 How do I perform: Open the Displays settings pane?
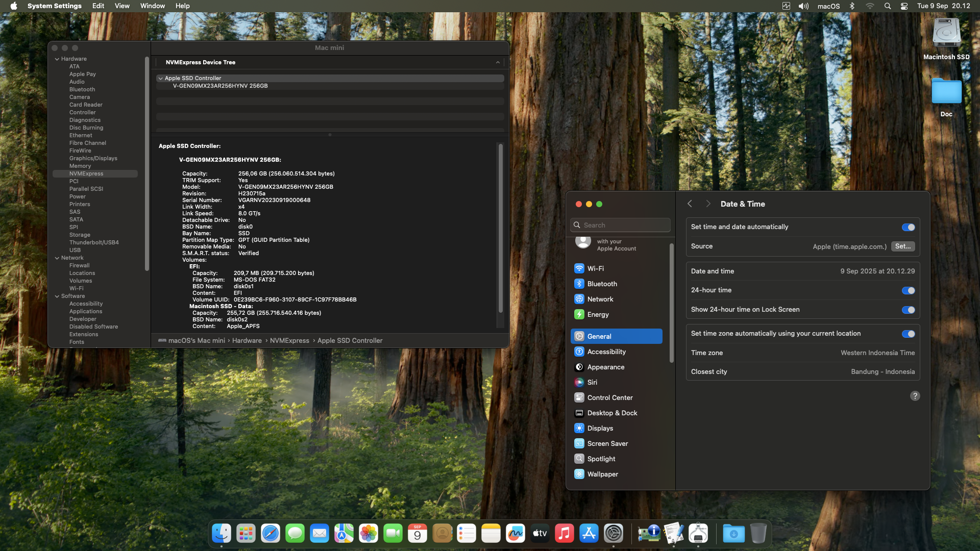click(x=616, y=428)
